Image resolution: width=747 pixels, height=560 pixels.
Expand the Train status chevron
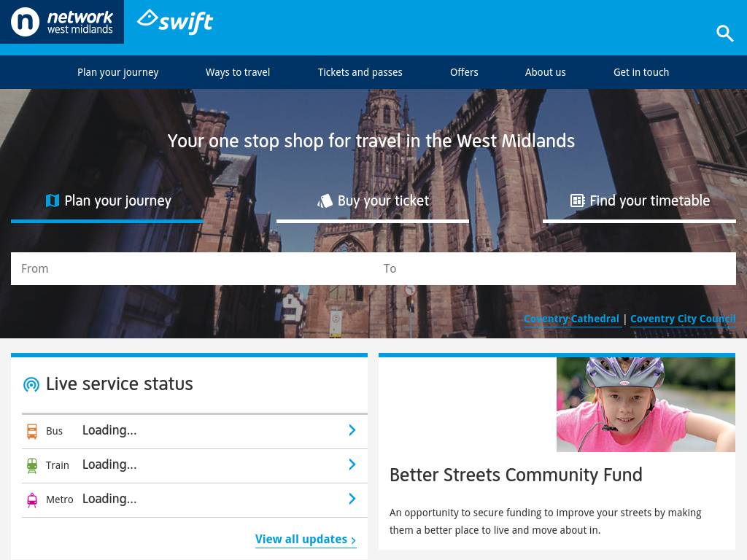(x=352, y=464)
